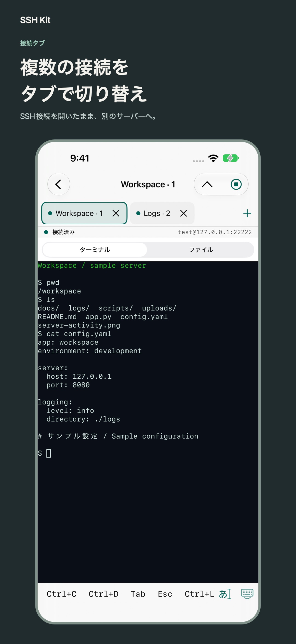Click the 接続済み status label

[63, 232]
